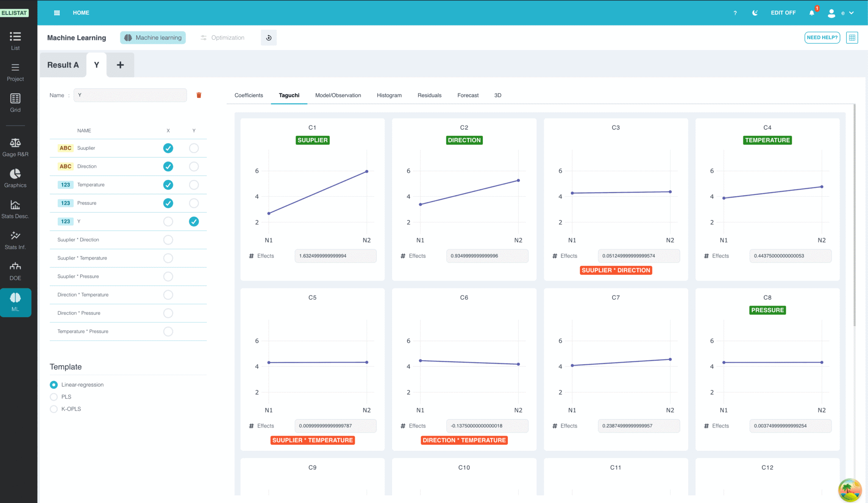Open the Gage R&R module
This screenshot has height=503, width=868.
tap(15, 147)
